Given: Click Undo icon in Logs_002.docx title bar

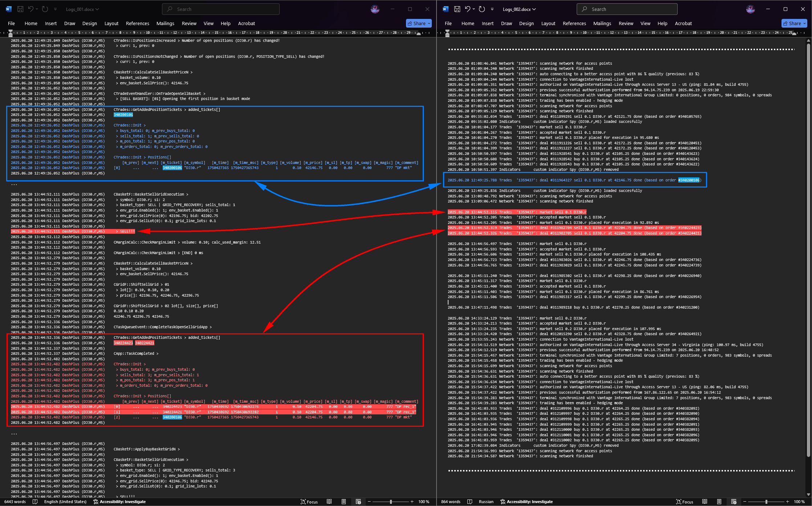Looking at the screenshot, I should click(x=468, y=9).
